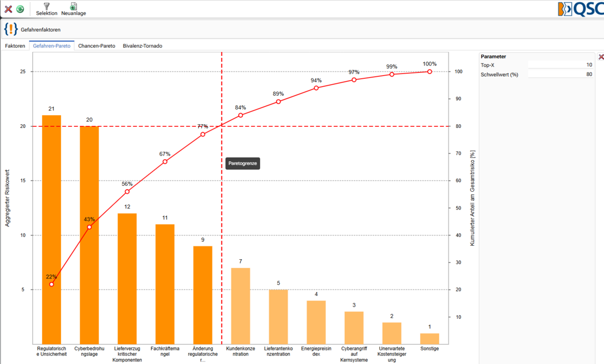The height and width of the screenshot is (364, 604).
Task: Open the Selektion filter tool
Action: [47, 9]
